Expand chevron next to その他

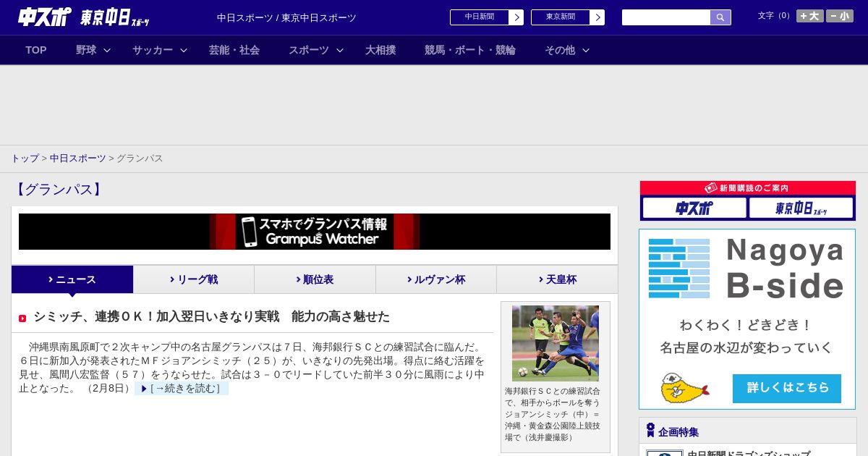[x=586, y=50]
